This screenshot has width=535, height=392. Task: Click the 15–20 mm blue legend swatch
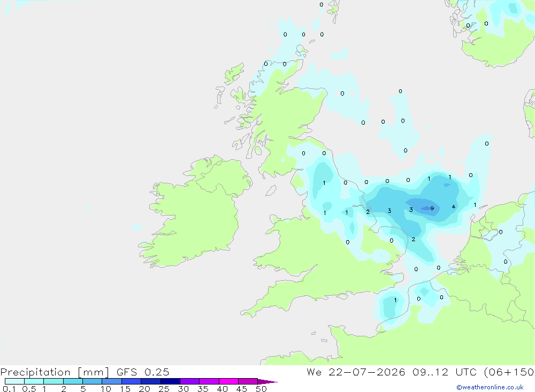132,381
